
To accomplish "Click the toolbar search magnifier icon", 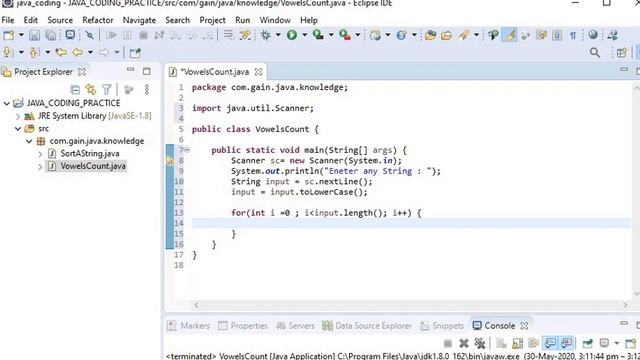I will tap(595, 53).
